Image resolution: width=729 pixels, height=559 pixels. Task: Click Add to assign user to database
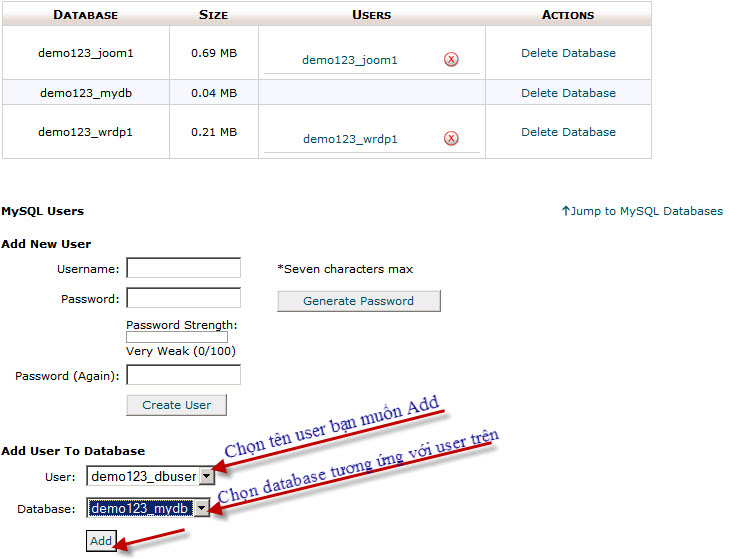point(101,541)
